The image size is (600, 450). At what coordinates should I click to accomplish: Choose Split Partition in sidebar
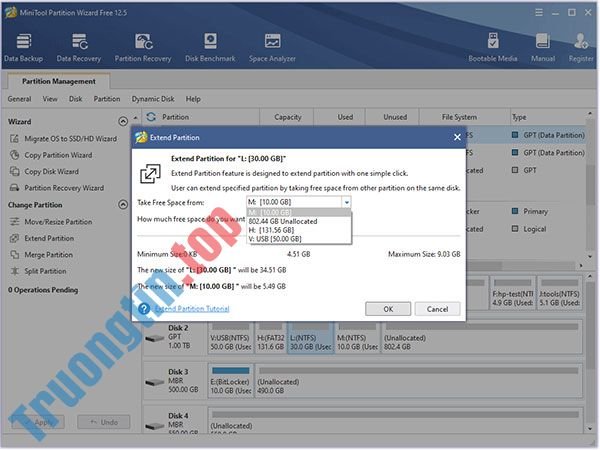45,271
